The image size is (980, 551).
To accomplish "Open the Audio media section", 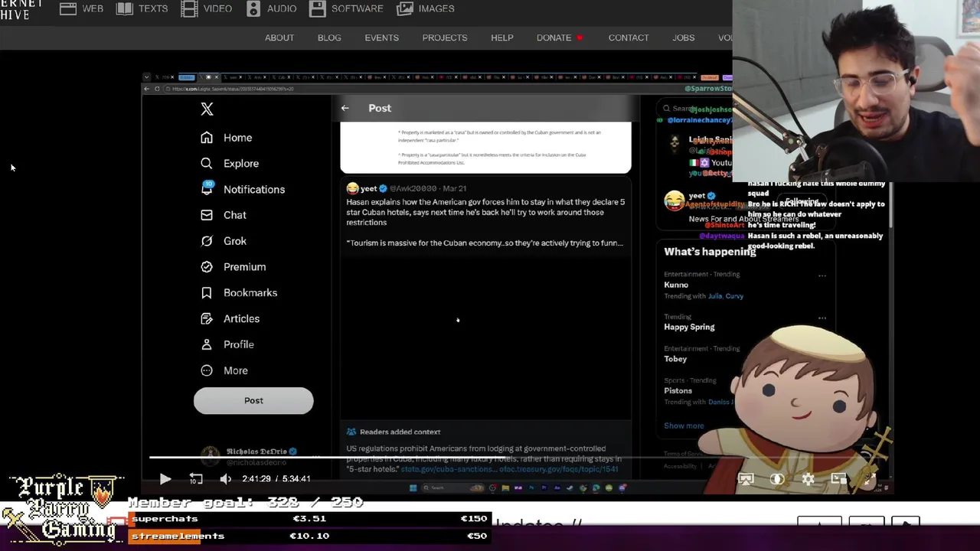I will point(271,8).
